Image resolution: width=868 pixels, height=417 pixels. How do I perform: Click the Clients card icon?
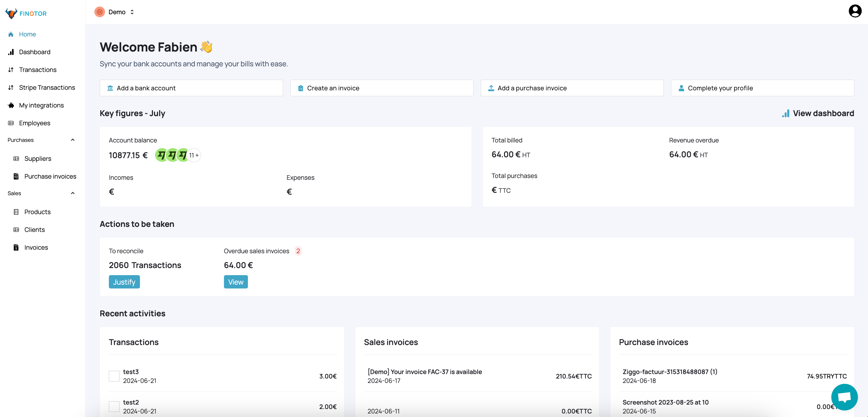pyautogui.click(x=16, y=230)
